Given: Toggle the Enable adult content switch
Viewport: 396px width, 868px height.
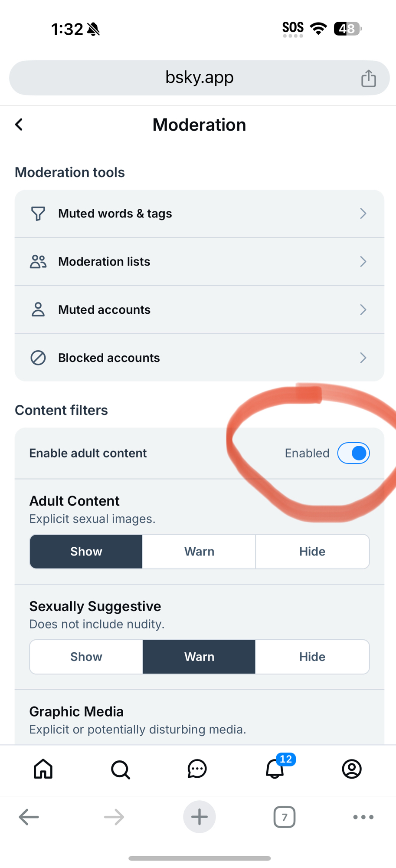Looking at the screenshot, I should coord(353,453).
